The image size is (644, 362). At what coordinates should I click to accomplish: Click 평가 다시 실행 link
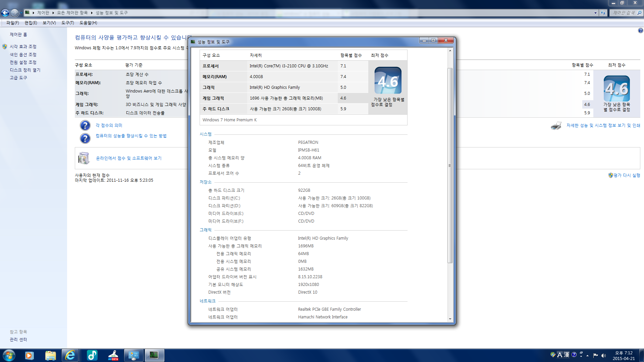[626, 175]
